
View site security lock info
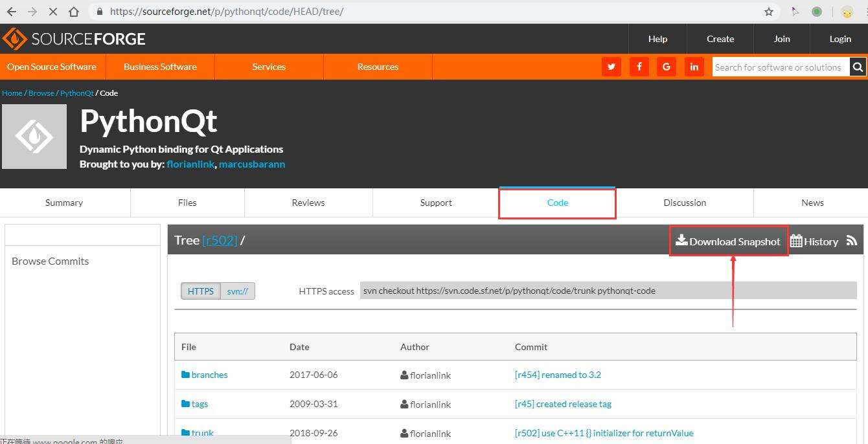pos(100,12)
